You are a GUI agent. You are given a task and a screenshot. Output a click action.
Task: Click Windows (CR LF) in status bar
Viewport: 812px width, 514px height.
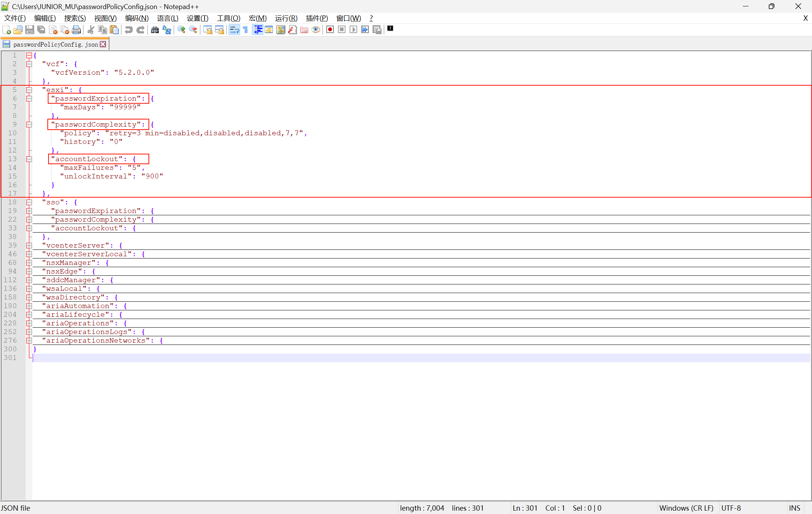[x=686, y=508]
